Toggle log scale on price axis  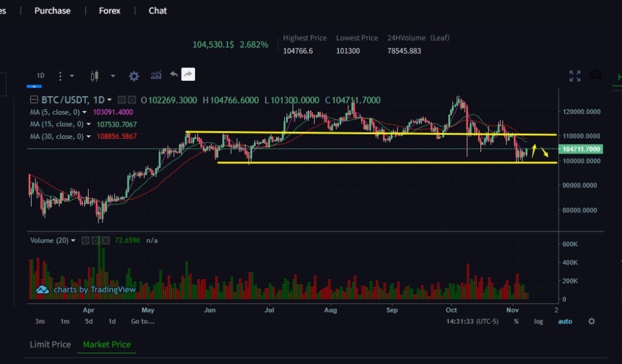click(538, 322)
